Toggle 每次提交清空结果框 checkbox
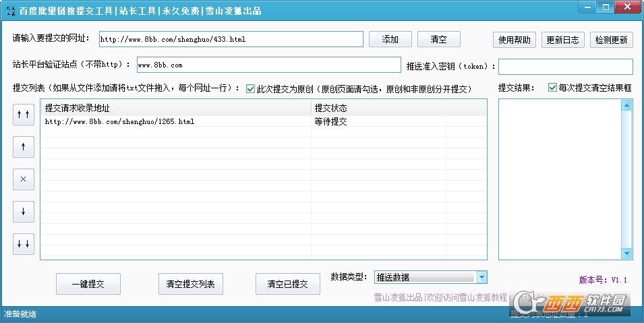Screen dimensions: 644x323 click(552, 88)
